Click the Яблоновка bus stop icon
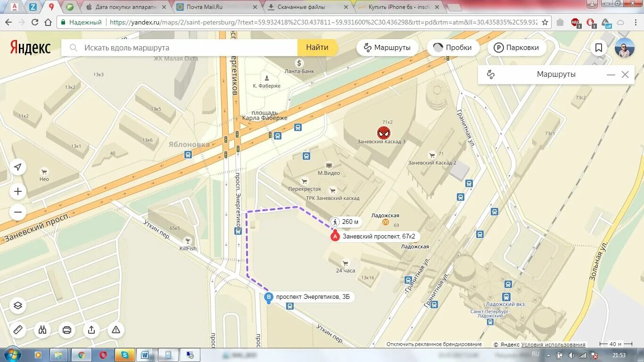Viewport: 644px width, 362px height. coord(188,154)
